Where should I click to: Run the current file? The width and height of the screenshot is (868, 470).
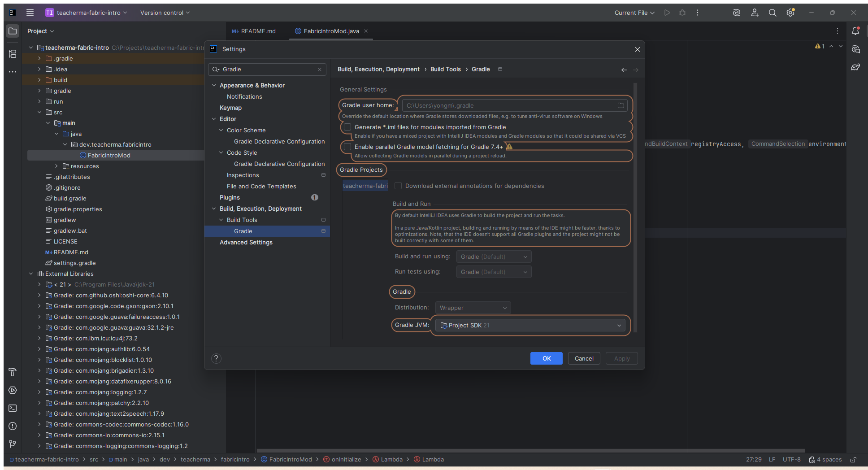point(667,13)
